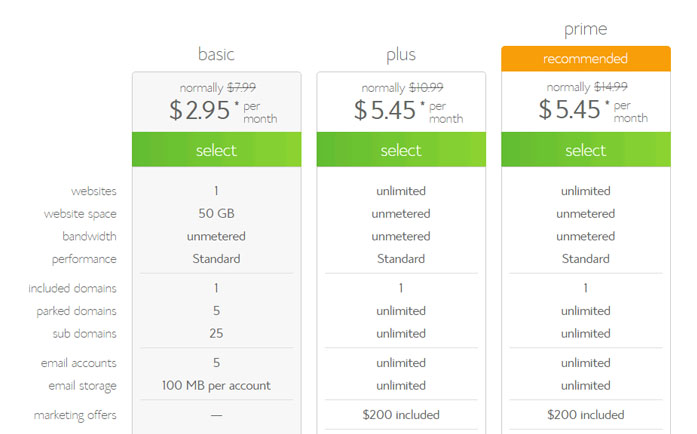Click the struck-through $14.99 normal price

(611, 86)
